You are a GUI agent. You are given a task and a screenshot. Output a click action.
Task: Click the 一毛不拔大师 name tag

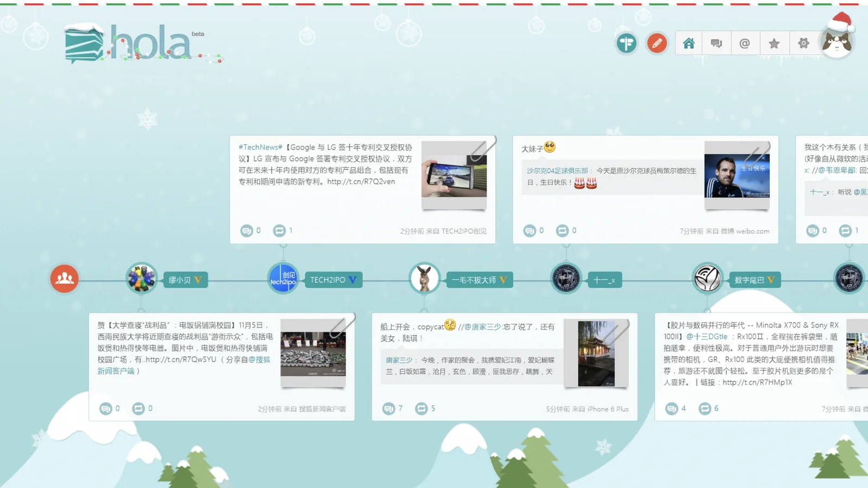point(480,280)
